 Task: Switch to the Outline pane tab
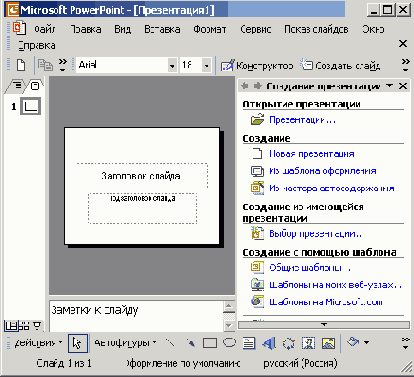click(x=17, y=86)
